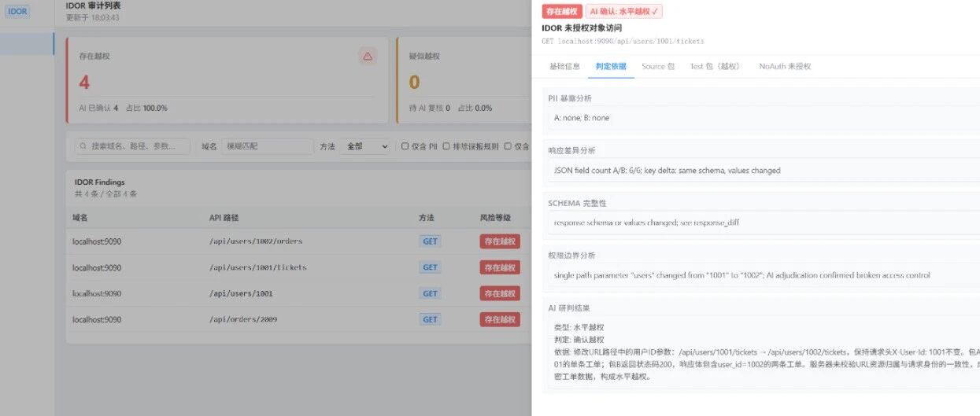Switch to the 基础信息 tab

tap(564, 67)
